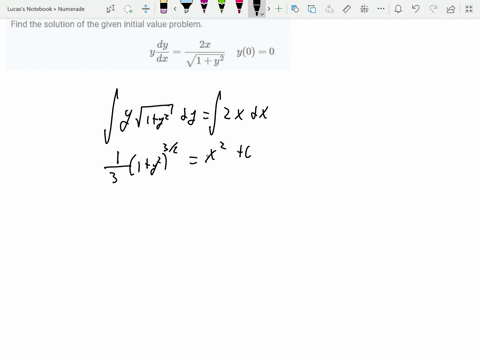Enter full screen mode

[x=469, y=9]
